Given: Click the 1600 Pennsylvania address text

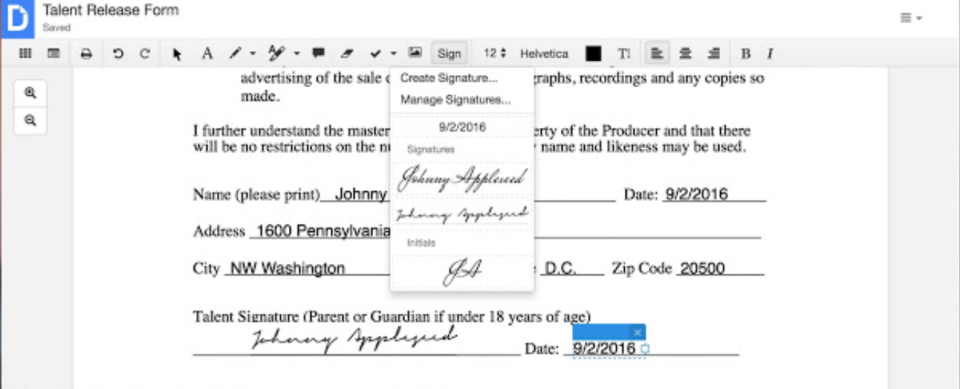Looking at the screenshot, I should [323, 231].
